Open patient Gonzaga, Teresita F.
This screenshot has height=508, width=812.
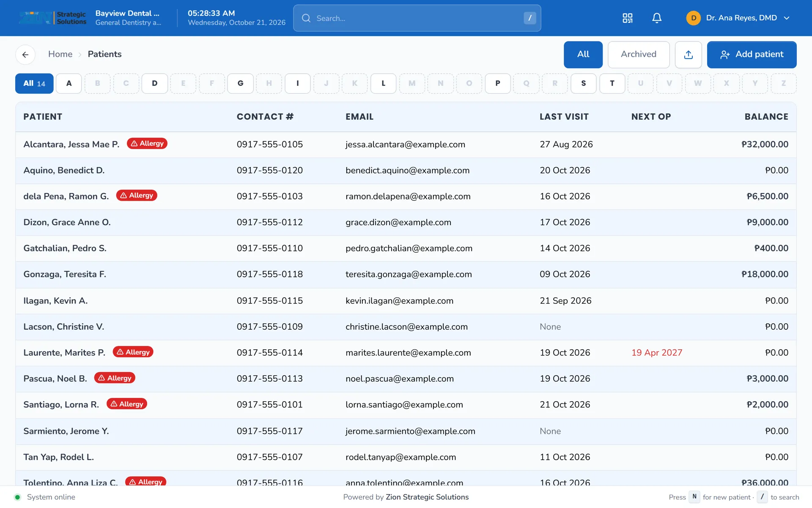(x=65, y=274)
